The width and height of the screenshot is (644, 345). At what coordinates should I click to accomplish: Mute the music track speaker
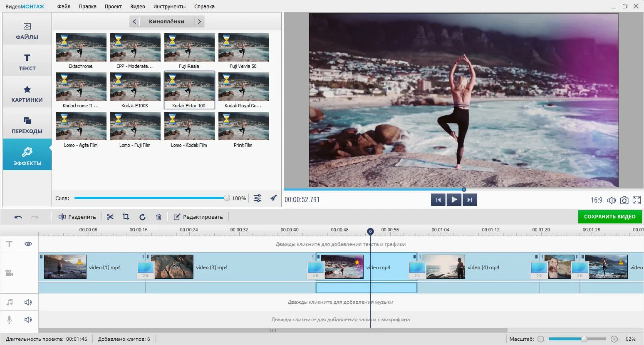[x=28, y=302]
